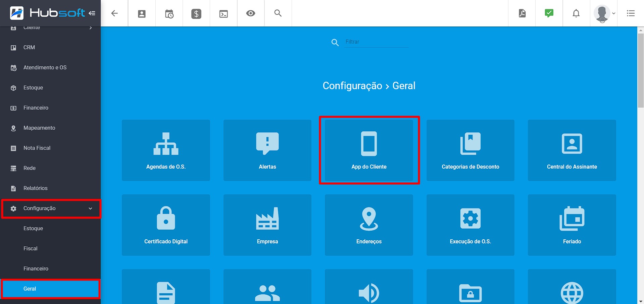644x304 pixels.
Task: Open the document icon tile in third row
Action: point(166,287)
